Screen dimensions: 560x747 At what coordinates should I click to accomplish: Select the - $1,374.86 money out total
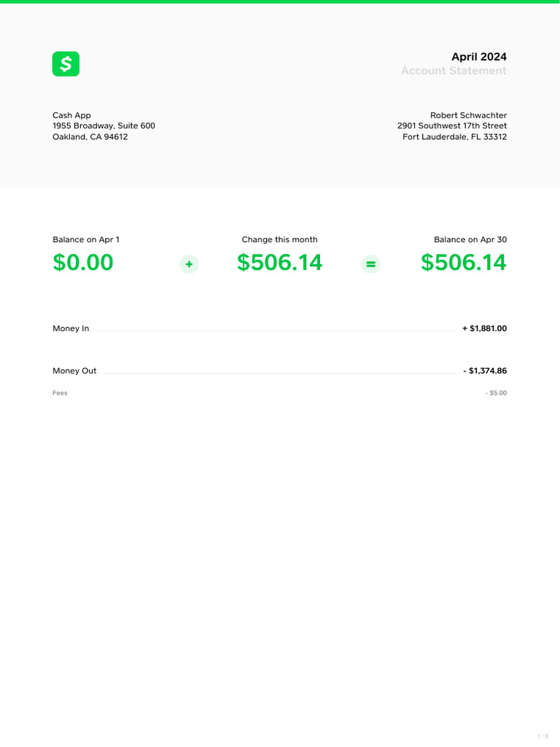[x=485, y=371]
